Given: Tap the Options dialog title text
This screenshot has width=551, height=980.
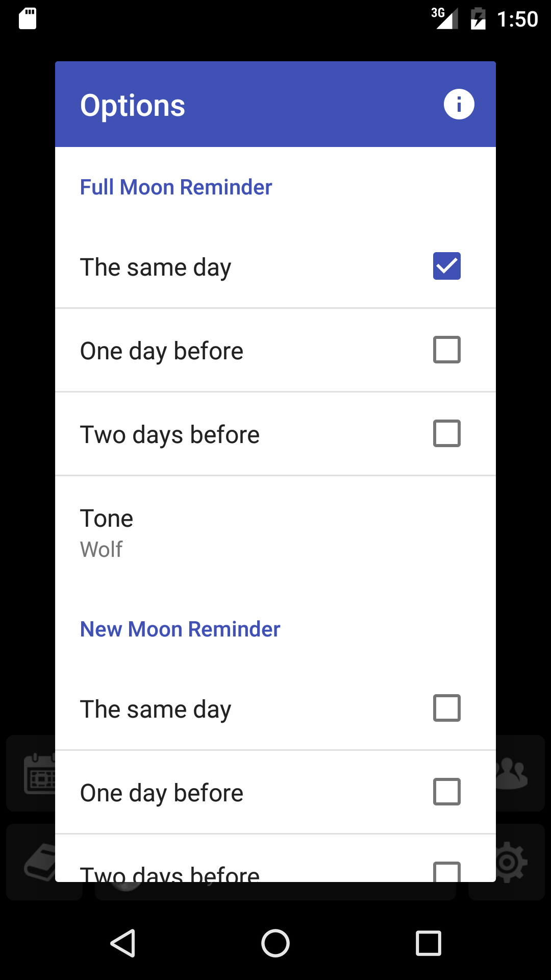Looking at the screenshot, I should pyautogui.click(x=133, y=106).
